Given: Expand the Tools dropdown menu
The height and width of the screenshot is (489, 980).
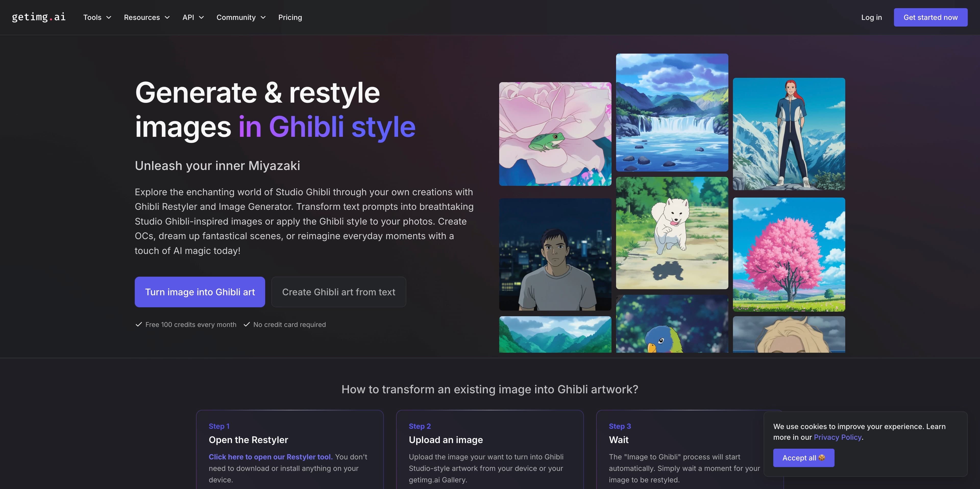Looking at the screenshot, I should pos(97,18).
